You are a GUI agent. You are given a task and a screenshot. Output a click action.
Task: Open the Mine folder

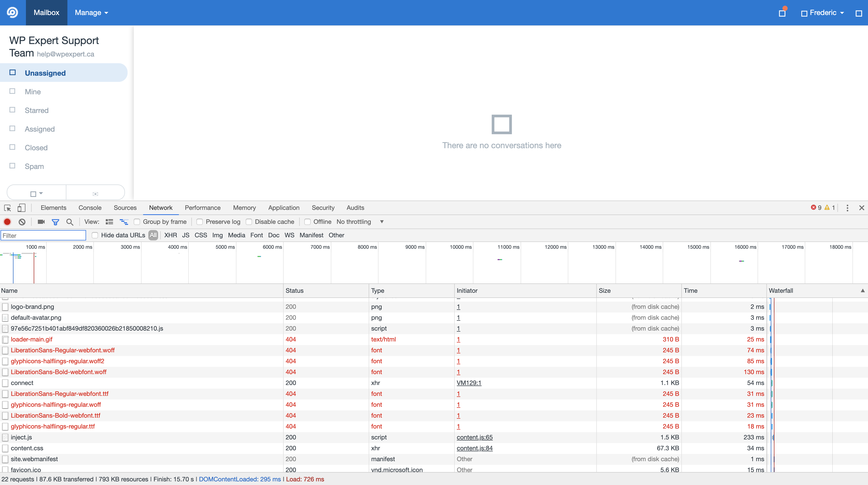coord(33,92)
